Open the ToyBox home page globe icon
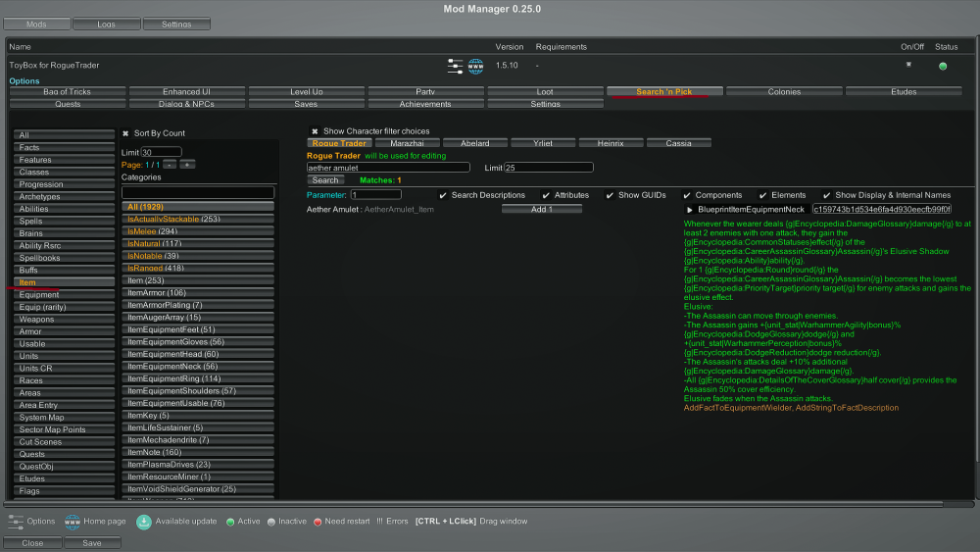Screen dimensions: 980x552 [476, 66]
